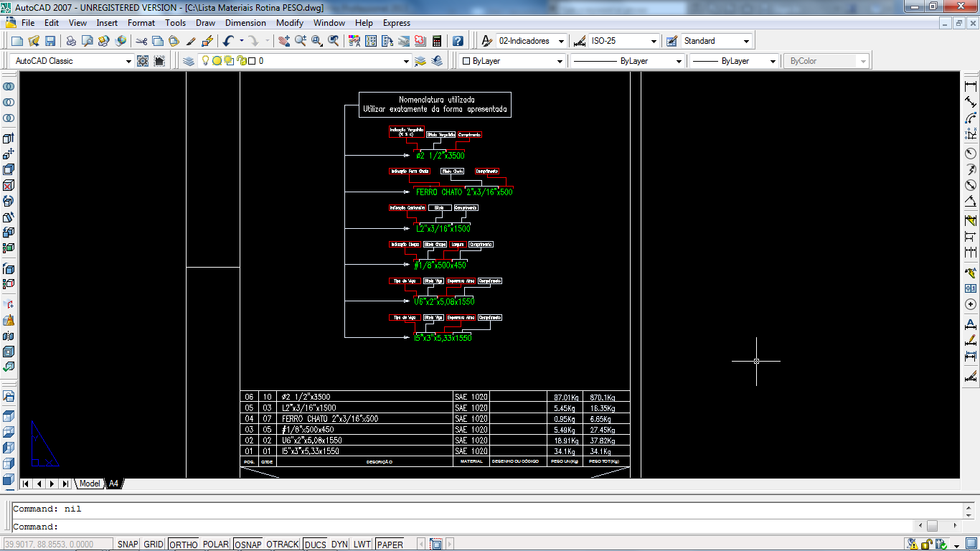Expand the 02-Indicadores text style dropdown
The image size is (980, 551).
pos(560,41)
